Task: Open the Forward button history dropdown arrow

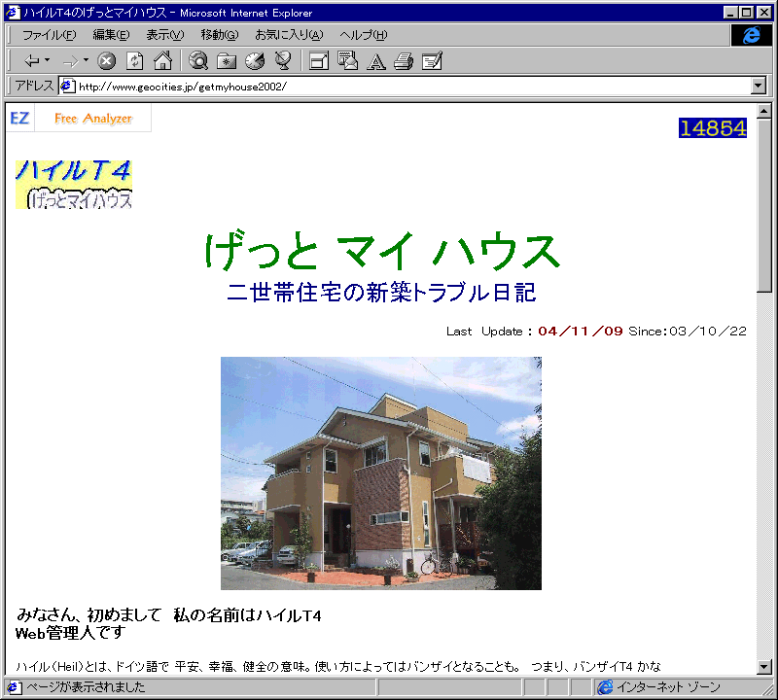Action: click(86, 60)
